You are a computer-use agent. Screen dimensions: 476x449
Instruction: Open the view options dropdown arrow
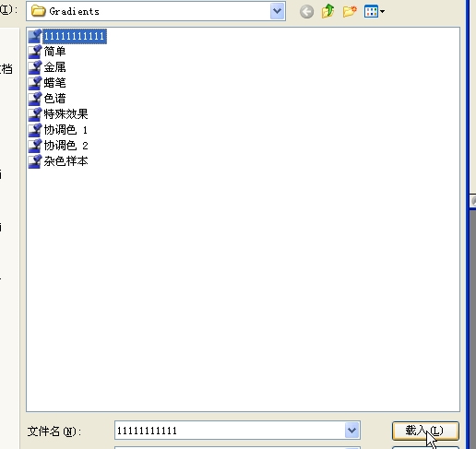[382, 12]
